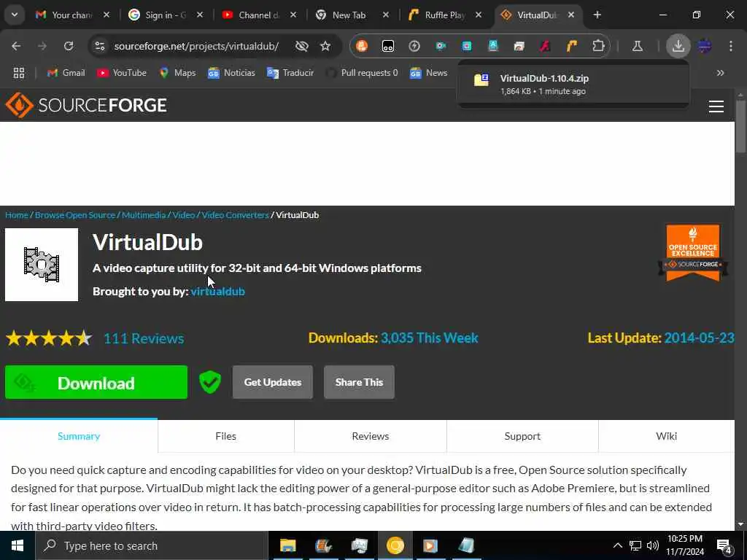Click the Open Source Excellence badge
Image resolution: width=747 pixels, height=560 pixels.
click(693, 253)
